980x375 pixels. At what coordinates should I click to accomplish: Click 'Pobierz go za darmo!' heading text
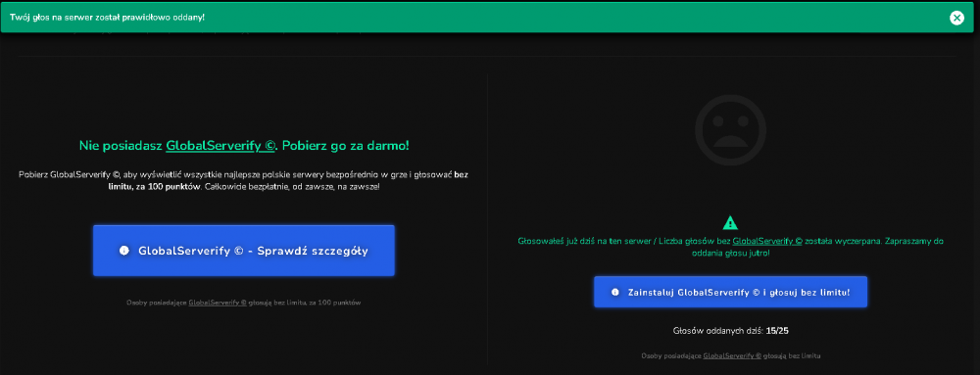click(x=346, y=146)
